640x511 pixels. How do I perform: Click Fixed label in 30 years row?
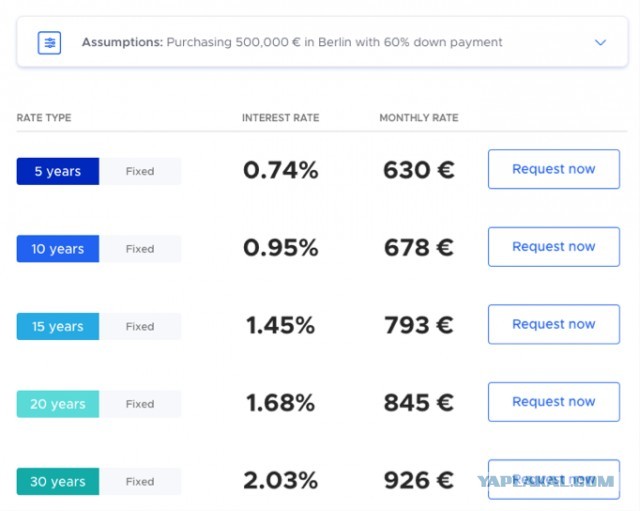[140, 481]
